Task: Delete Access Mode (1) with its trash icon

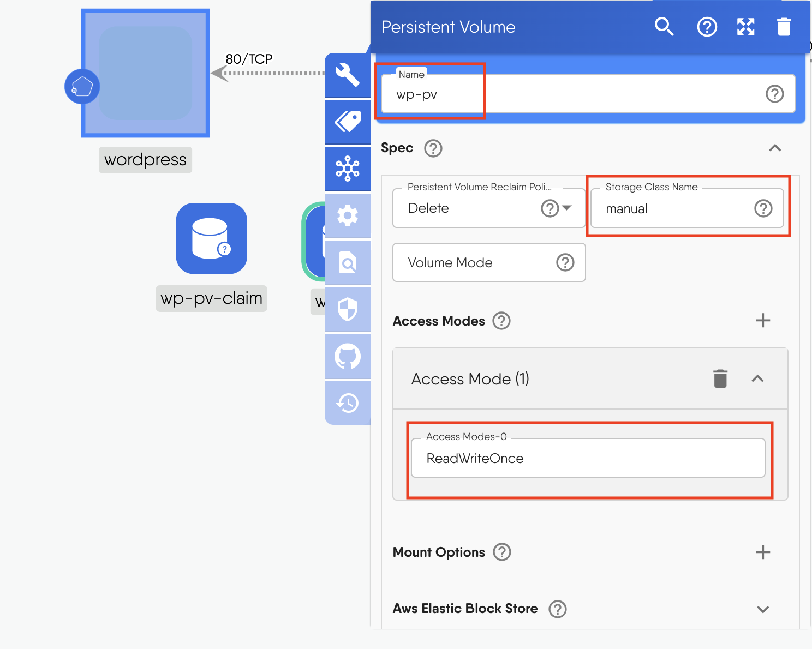Action: 720,378
